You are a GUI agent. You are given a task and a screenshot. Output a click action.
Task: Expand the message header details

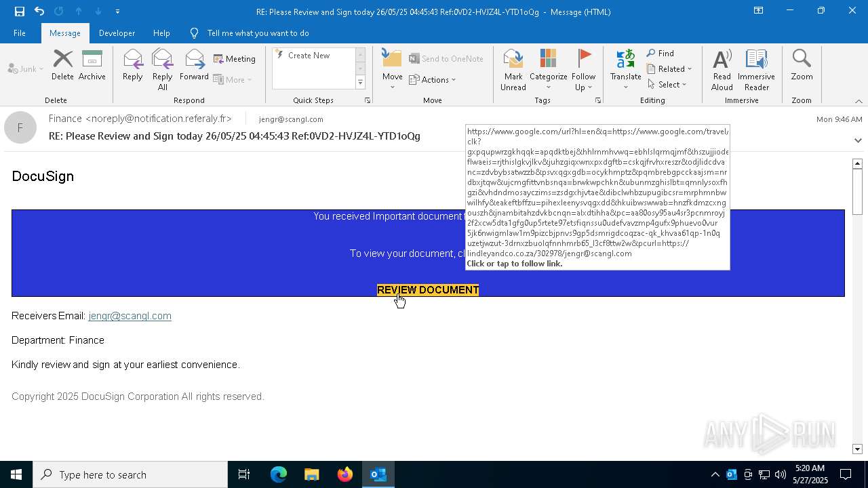[858, 140]
